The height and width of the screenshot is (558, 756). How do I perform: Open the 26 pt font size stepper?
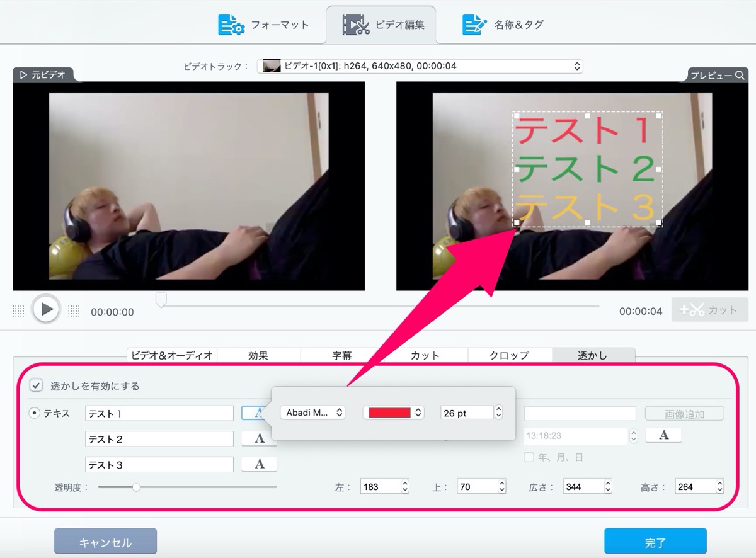499,413
